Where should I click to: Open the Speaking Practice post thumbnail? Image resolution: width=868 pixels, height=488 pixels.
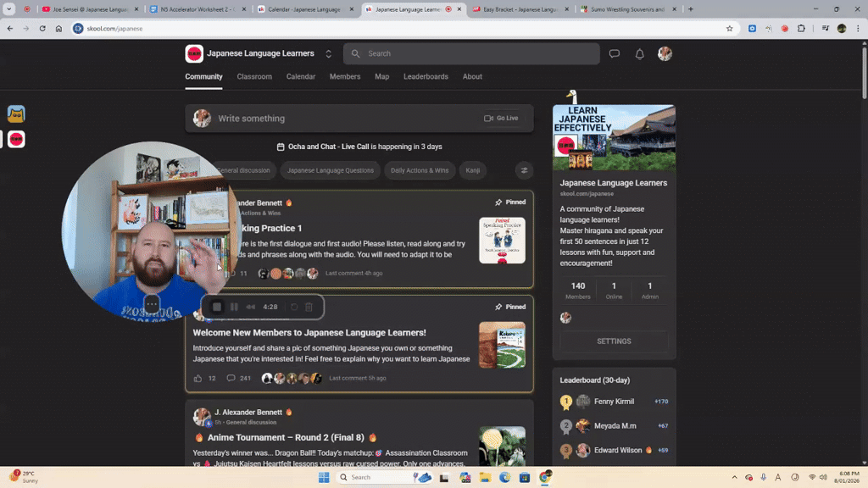point(502,240)
